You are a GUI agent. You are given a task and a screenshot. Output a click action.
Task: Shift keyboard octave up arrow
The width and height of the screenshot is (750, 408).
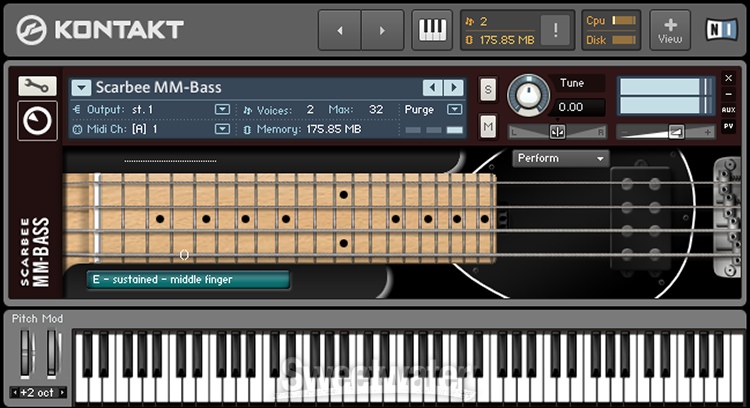point(62,393)
